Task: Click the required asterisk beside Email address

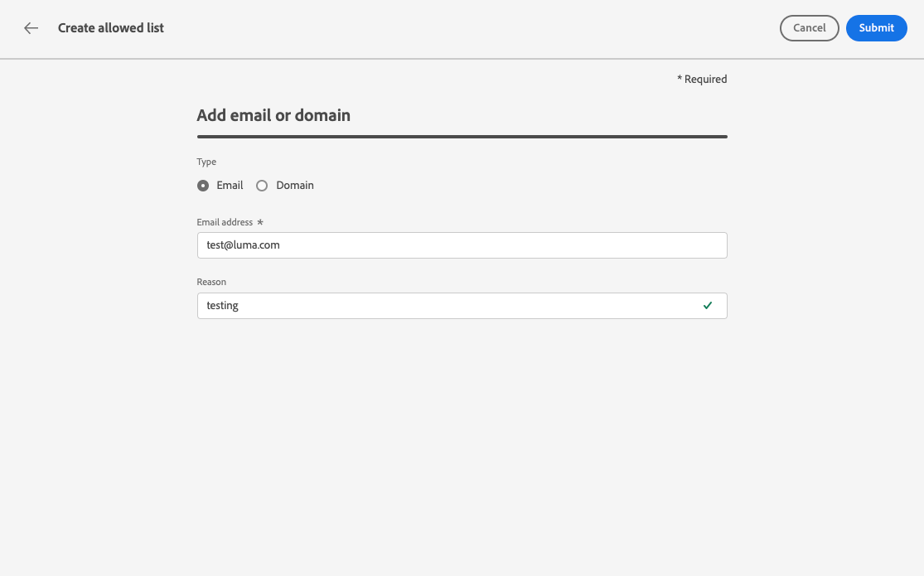Action: (x=260, y=222)
